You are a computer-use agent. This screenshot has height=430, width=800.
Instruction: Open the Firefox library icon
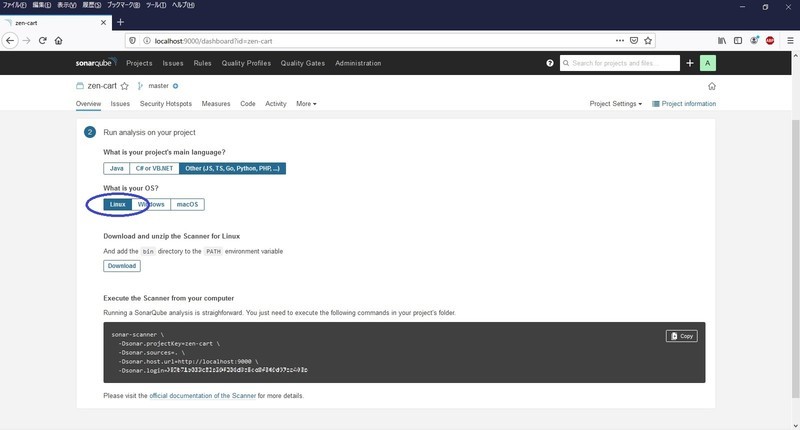[x=722, y=41]
